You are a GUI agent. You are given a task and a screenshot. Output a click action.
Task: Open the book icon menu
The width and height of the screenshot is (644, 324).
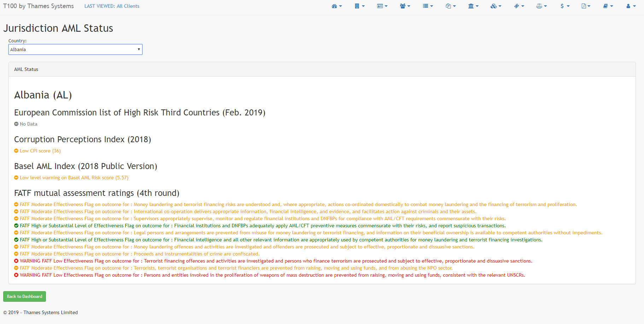click(608, 6)
